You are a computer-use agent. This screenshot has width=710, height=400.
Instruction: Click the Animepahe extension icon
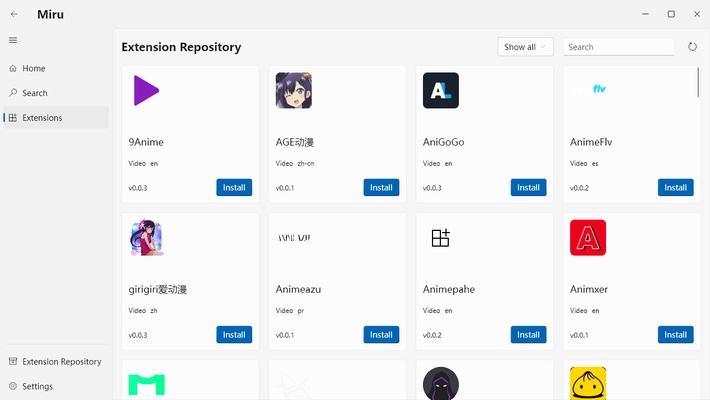point(440,238)
